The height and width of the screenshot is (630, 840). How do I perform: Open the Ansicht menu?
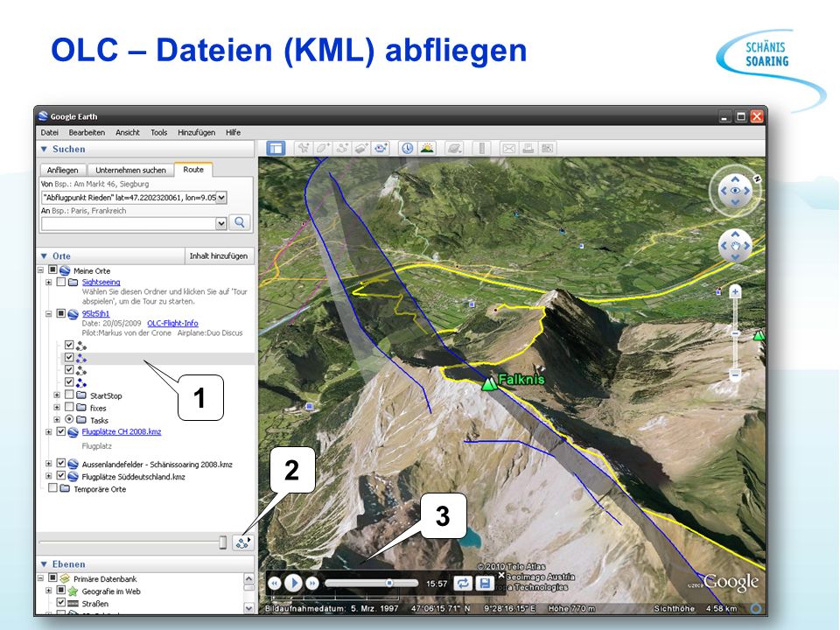(x=128, y=132)
